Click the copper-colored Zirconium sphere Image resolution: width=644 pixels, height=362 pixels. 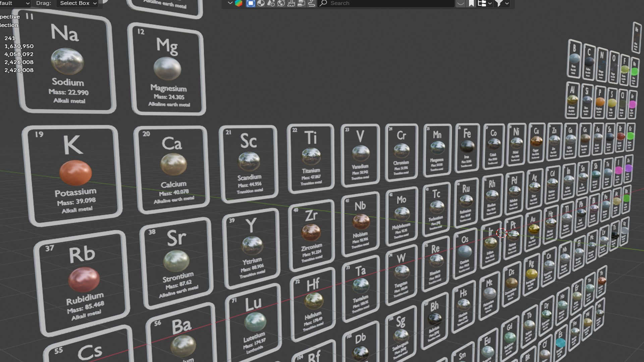(x=311, y=232)
